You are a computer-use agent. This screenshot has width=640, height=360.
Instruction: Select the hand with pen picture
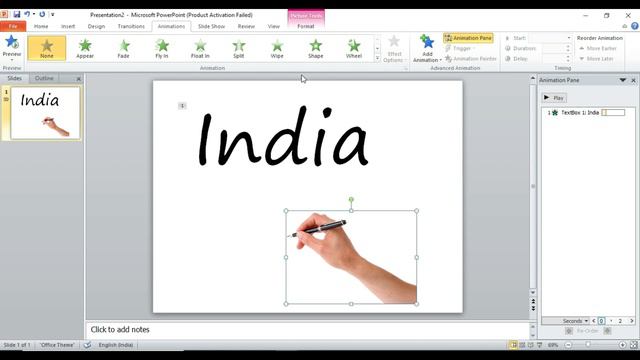[351, 257]
